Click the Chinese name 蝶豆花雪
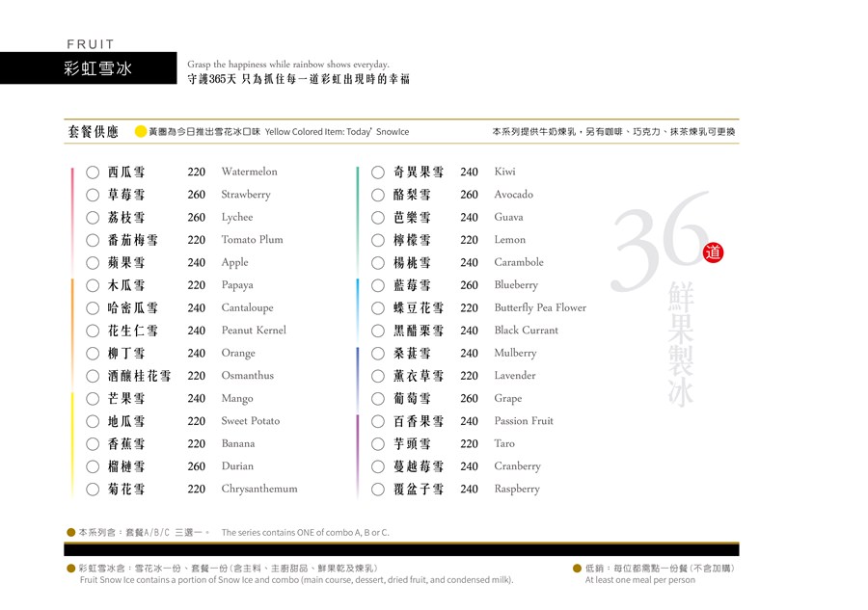 pos(419,308)
